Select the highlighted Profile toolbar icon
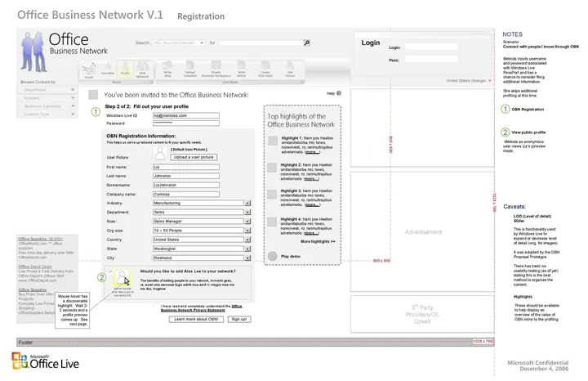 125,69
